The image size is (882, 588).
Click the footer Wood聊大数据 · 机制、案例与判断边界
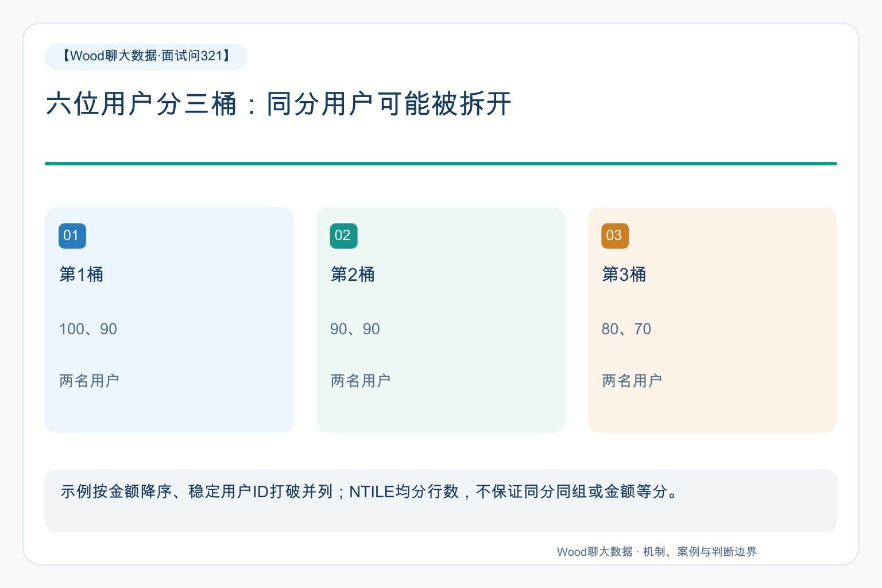[x=657, y=552]
